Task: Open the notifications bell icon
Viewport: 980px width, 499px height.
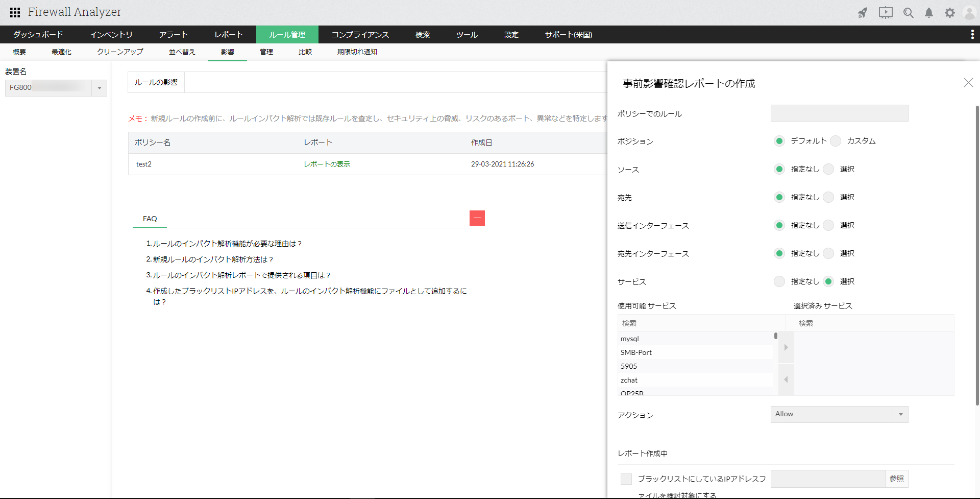Action: click(929, 13)
